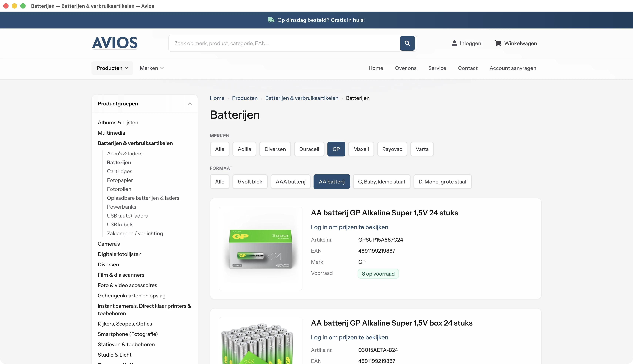Choose the C, Baby, kleine staaf format
This screenshot has width=633, height=364.
[382, 182]
